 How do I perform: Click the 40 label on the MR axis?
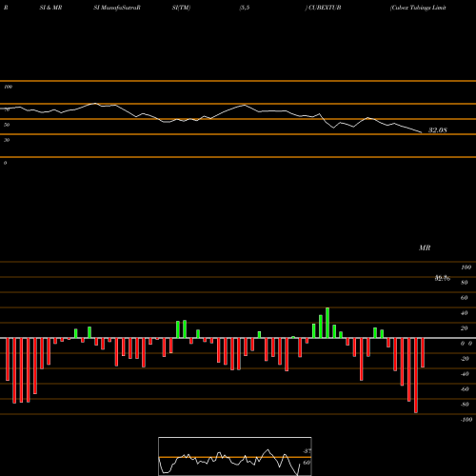[x=464, y=313]
